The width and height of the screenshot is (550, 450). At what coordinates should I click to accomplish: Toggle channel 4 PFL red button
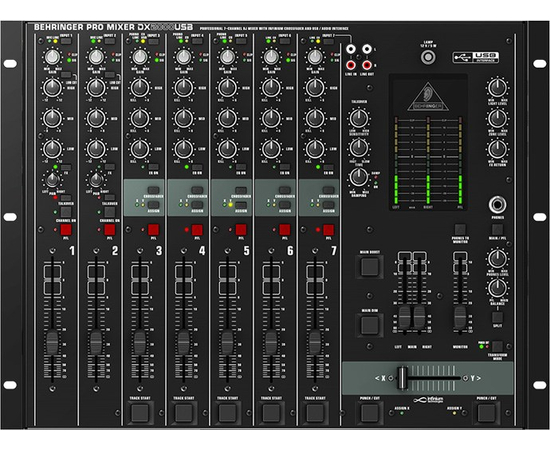pyautogui.click(x=197, y=230)
